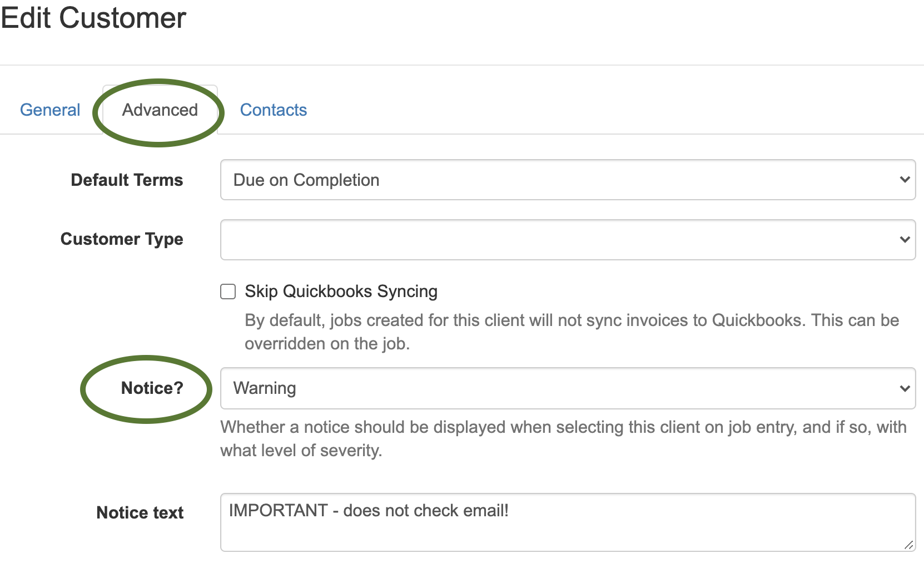Open the General tab

click(50, 110)
